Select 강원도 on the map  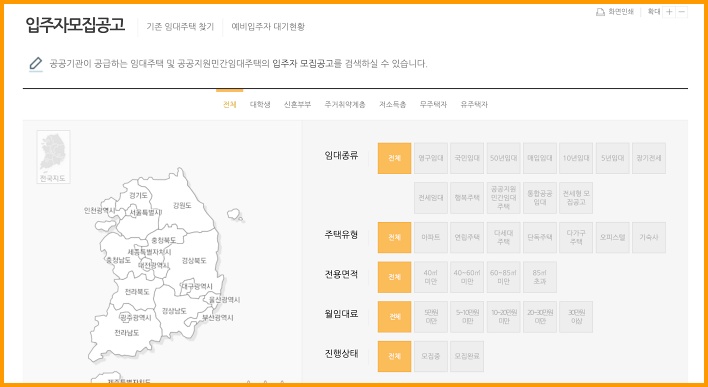(182, 205)
